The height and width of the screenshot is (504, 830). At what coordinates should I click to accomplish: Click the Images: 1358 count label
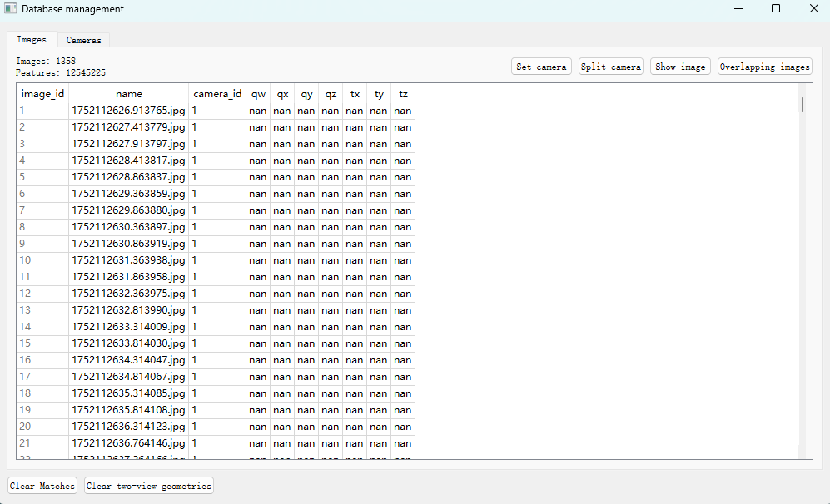(46, 61)
